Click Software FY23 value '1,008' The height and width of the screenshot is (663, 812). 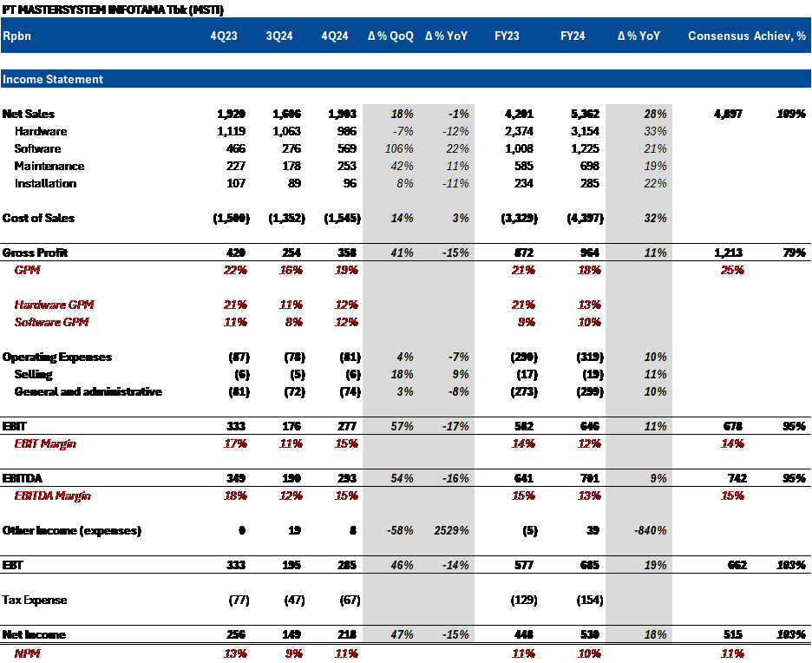tap(519, 148)
